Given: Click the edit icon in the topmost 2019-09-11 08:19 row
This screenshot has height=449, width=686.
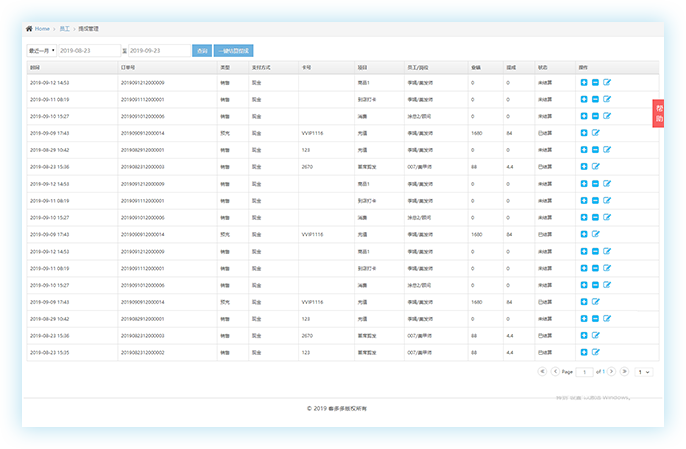Looking at the screenshot, I should 607,99.
